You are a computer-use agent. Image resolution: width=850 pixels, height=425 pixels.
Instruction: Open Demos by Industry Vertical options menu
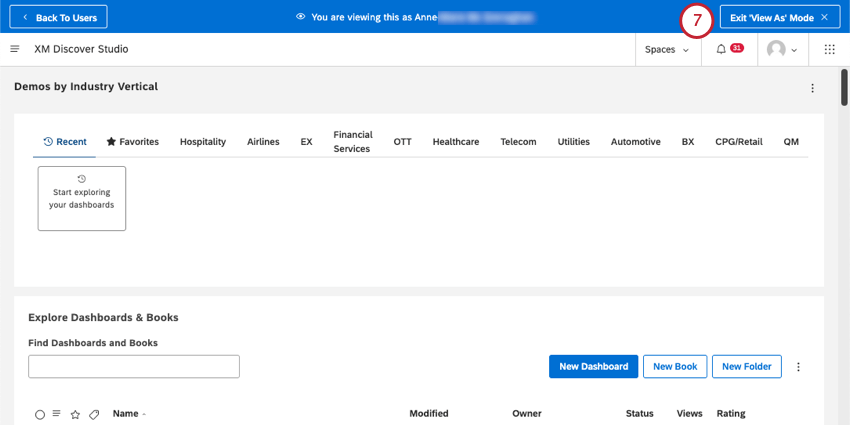click(812, 88)
